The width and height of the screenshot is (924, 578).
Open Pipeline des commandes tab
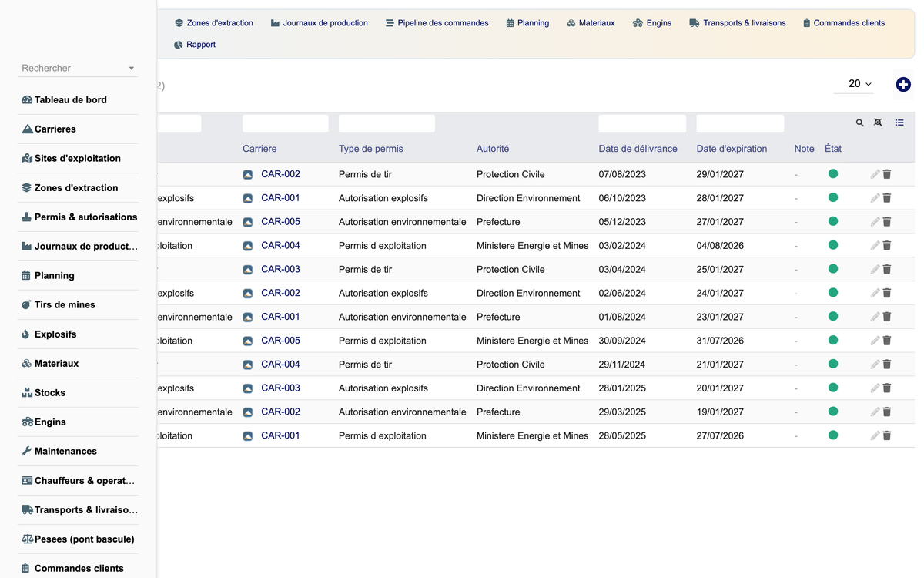pos(437,23)
